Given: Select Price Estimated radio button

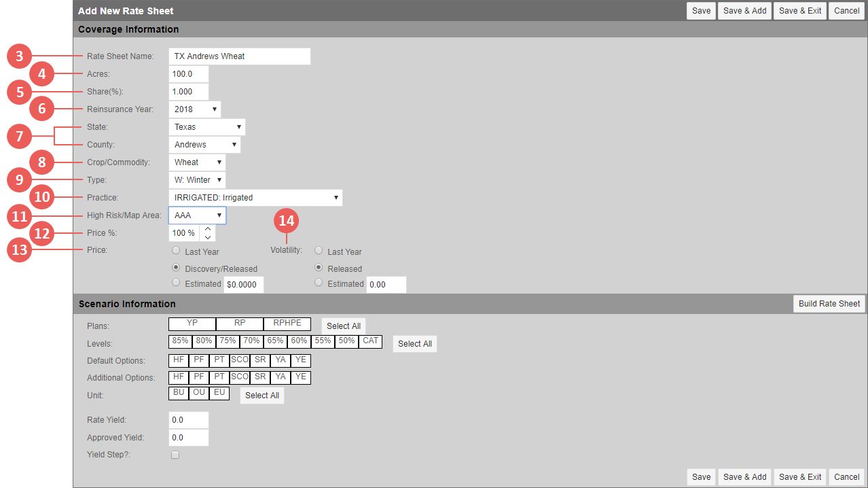Looking at the screenshot, I should pyautogui.click(x=176, y=283).
